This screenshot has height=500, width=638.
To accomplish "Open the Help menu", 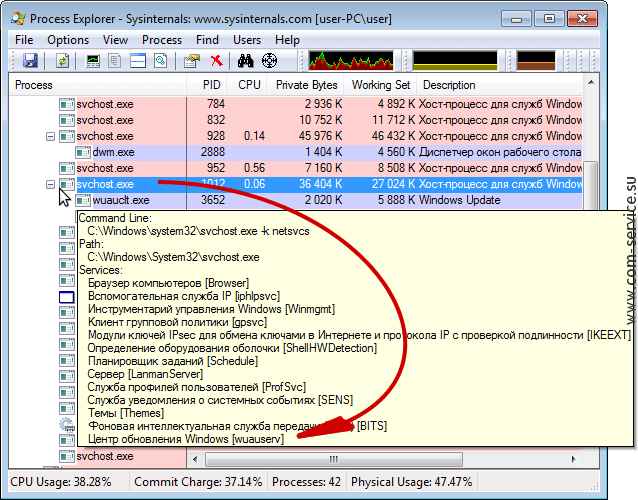I will (x=287, y=40).
